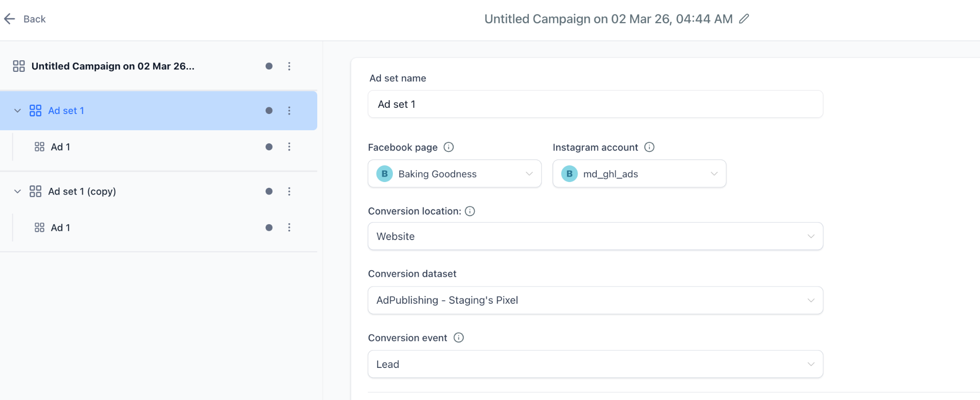Click the Back arrow icon
The image size is (980, 400).
[x=10, y=19]
